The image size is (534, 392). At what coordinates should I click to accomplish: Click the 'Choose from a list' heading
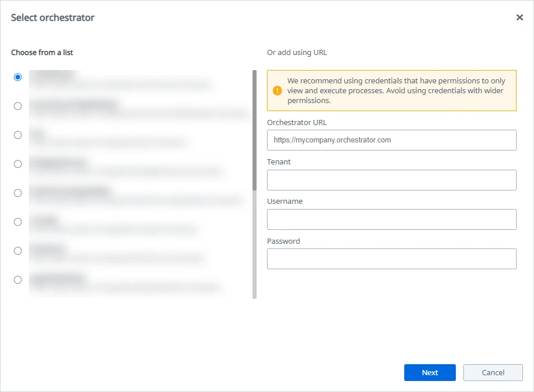[42, 53]
